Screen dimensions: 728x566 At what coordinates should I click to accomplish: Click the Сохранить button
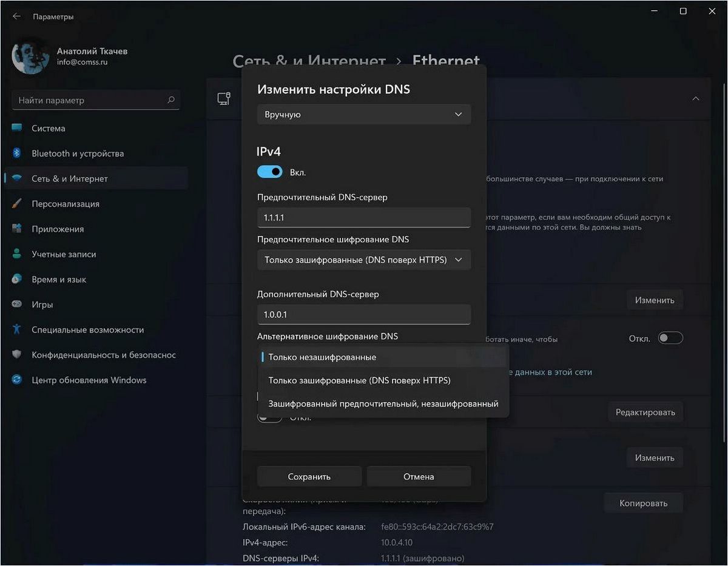point(309,476)
